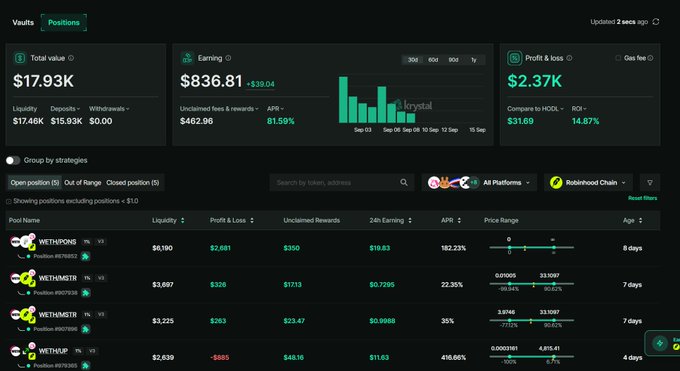
Task: Click the platform logos group icon
Action: pyautogui.click(x=453, y=183)
